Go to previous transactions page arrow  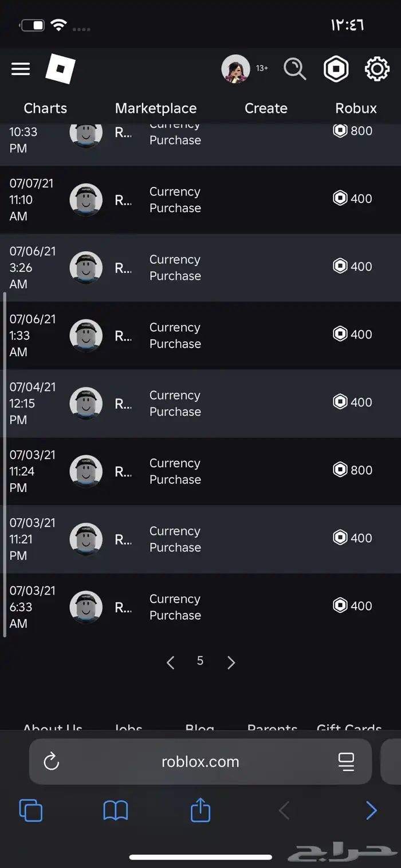coord(170,663)
